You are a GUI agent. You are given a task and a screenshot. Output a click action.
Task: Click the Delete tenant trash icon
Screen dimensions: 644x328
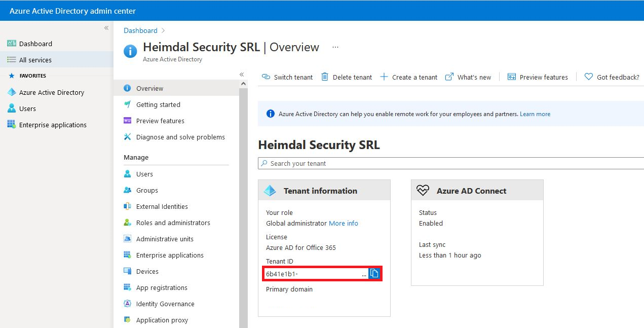tap(325, 77)
